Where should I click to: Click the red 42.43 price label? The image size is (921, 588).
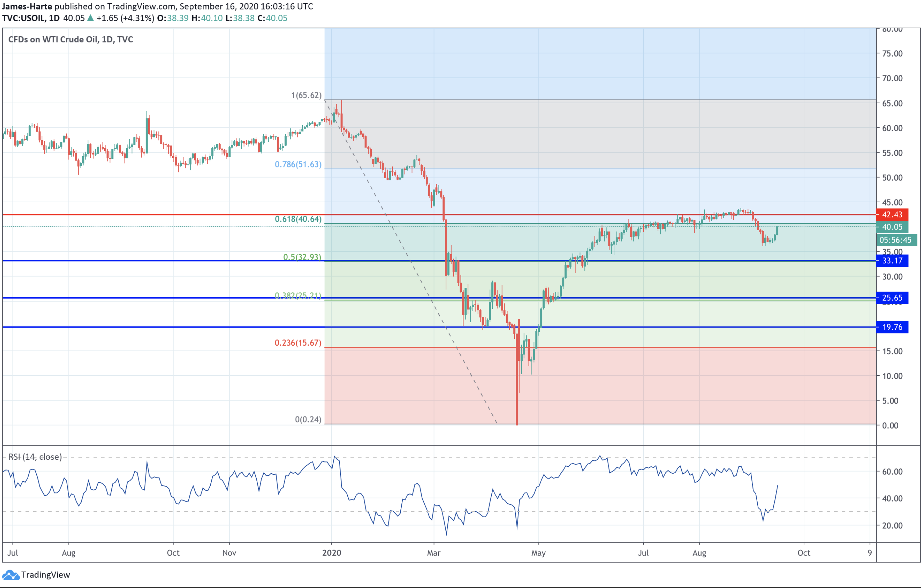[x=892, y=215]
